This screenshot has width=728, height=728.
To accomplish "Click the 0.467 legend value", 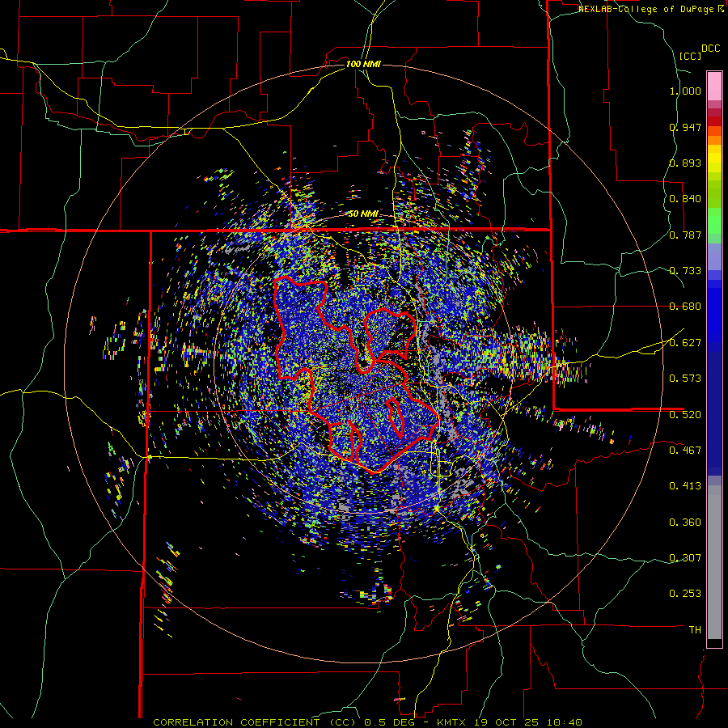I will pyautogui.click(x=685, y=451).
